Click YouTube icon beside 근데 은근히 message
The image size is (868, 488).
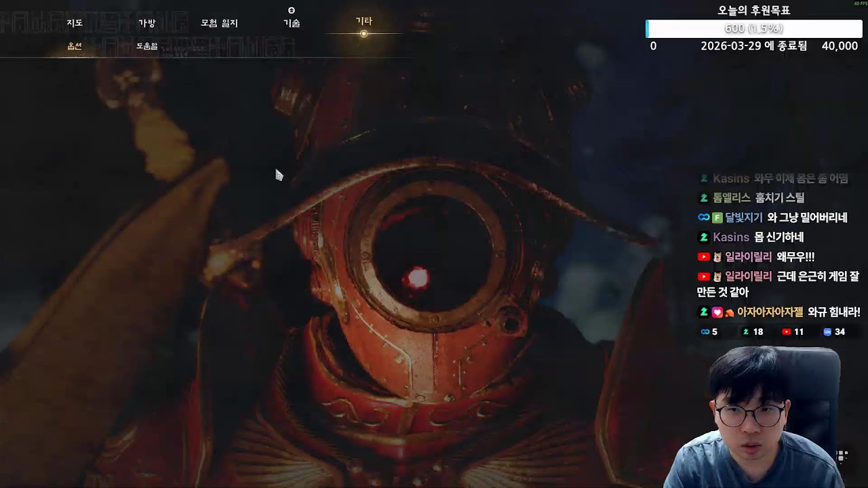704,277
